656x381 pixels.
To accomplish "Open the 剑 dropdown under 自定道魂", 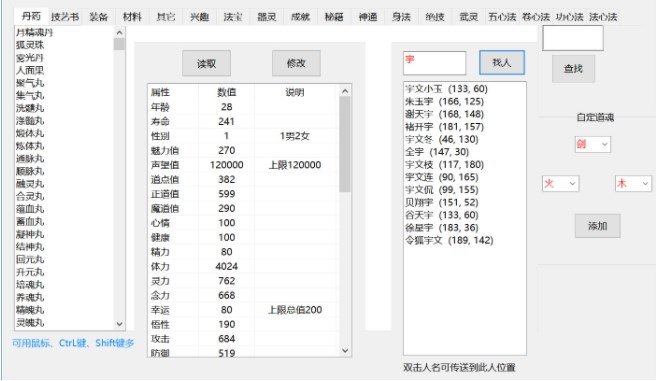I will 593,145.
